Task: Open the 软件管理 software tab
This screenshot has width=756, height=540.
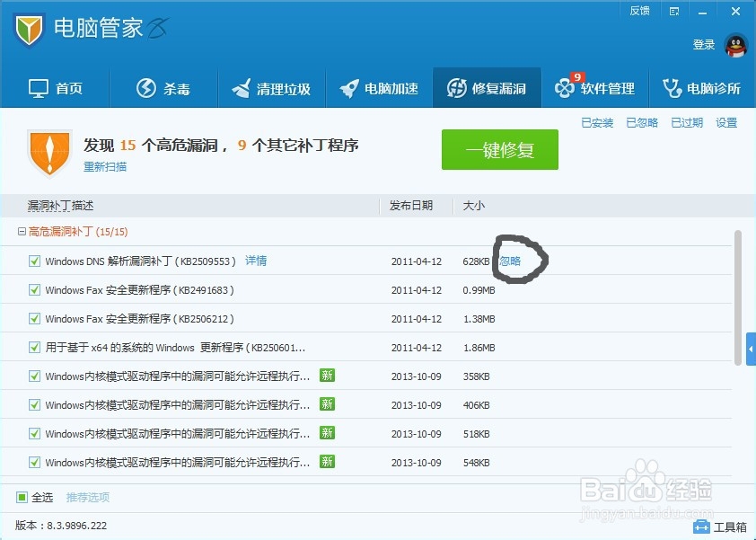Action: coord(595,88)
